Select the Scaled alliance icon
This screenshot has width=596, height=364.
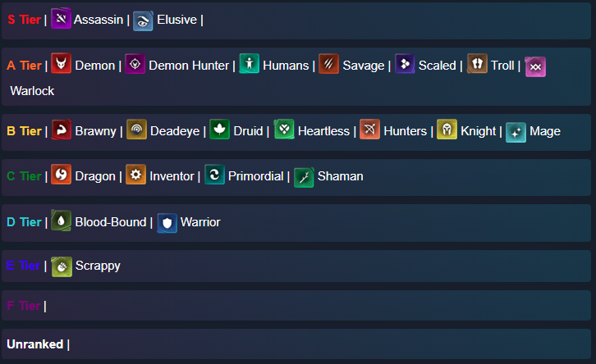pyautogui.click(x=406, y=65)
